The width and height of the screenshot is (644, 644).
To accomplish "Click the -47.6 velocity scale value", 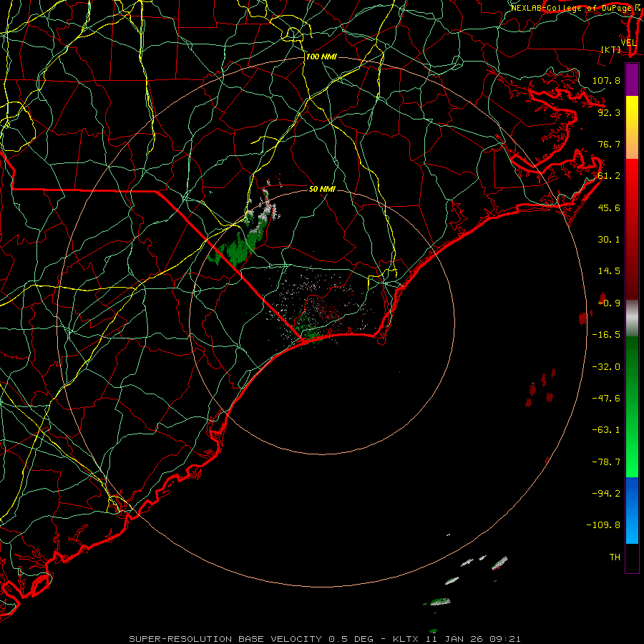I will 606,399.
